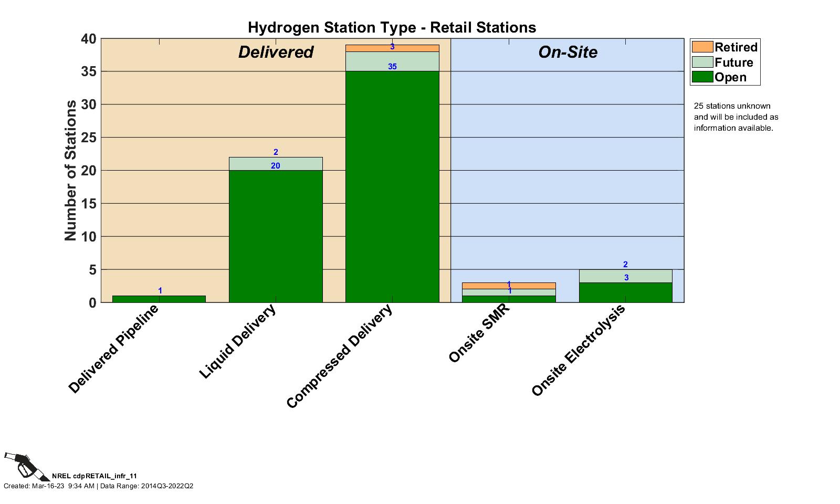Viewport: 840px width, 504px height.
Task: Click the On-Site section heading
Action: coord(568,52)
